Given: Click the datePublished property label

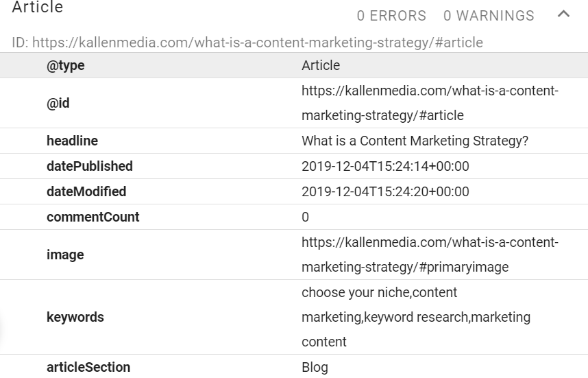Looking at the screenshot, I should (90, 166).
